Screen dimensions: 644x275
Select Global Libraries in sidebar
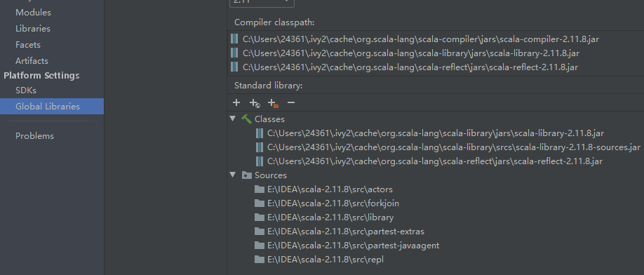(52, 107)
